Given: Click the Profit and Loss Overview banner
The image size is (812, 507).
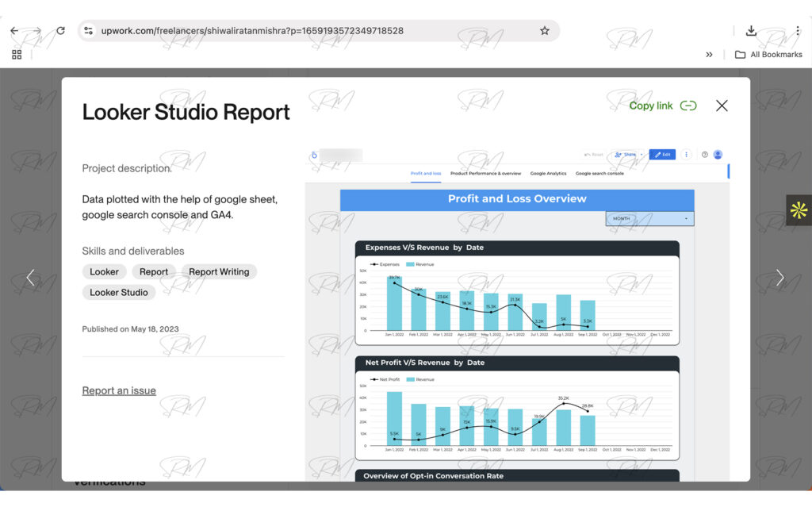Looking at the screenshot, I should pos(517,199).
